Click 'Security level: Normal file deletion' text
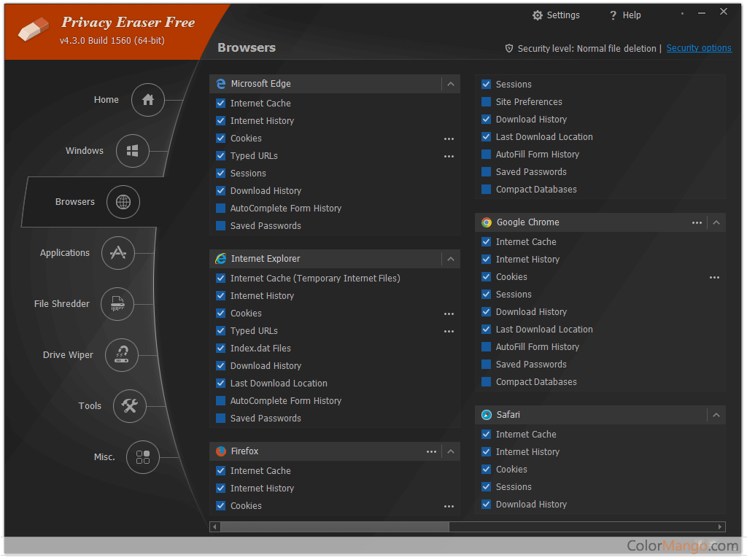 pyautogui.click(x=587, y=49)
